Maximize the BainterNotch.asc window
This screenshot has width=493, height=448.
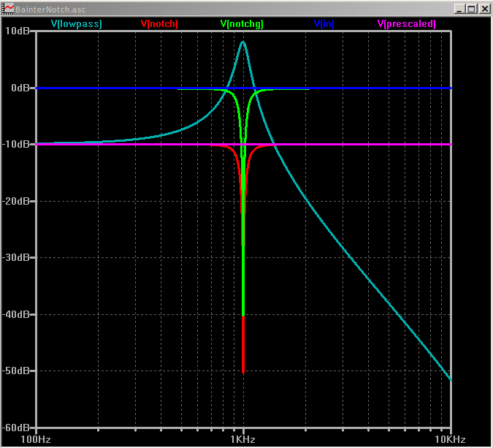(x=472, y=9)
